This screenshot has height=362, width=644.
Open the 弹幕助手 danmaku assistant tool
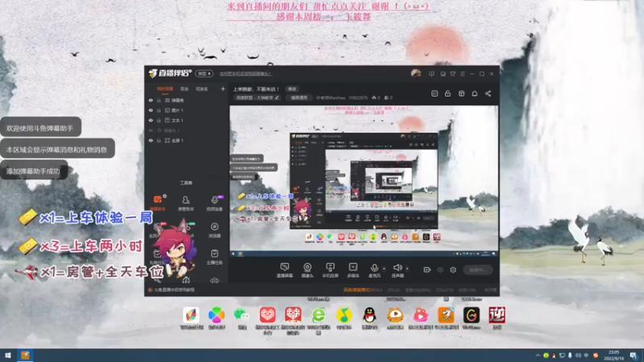(x=158, y=203)
